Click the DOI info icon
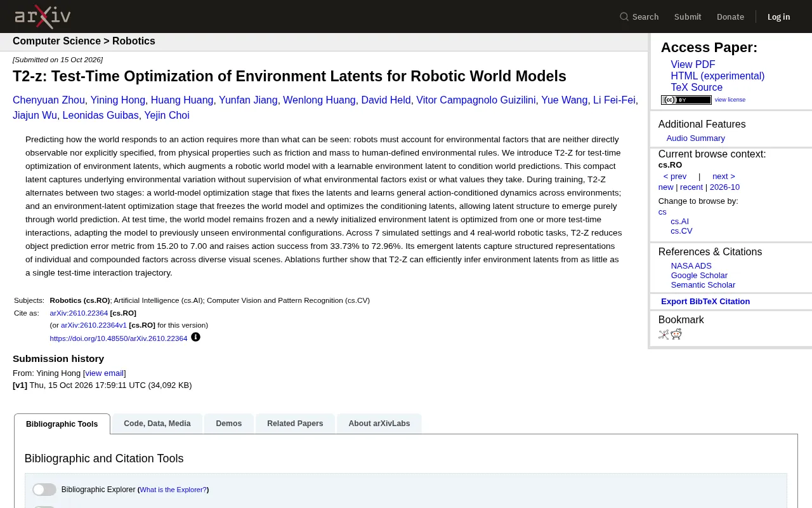 195,337
